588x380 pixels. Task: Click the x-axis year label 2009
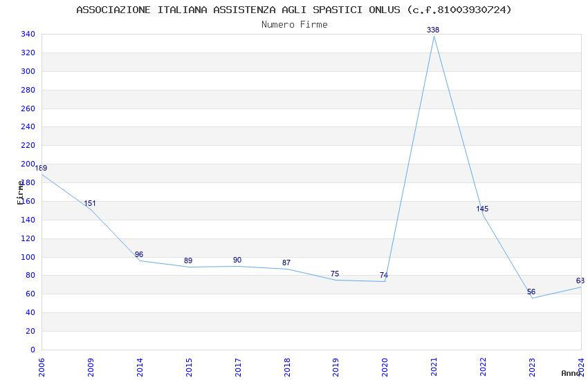91,368
